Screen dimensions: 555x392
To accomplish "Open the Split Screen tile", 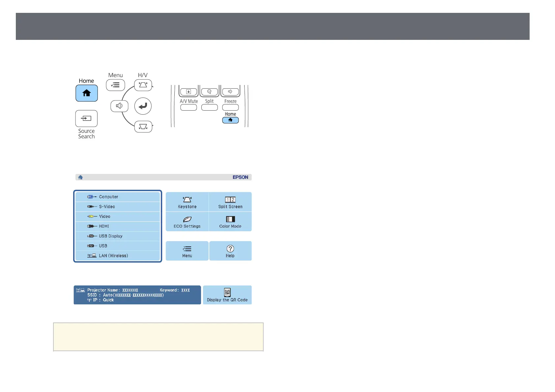I will click(x=230, y=202).
